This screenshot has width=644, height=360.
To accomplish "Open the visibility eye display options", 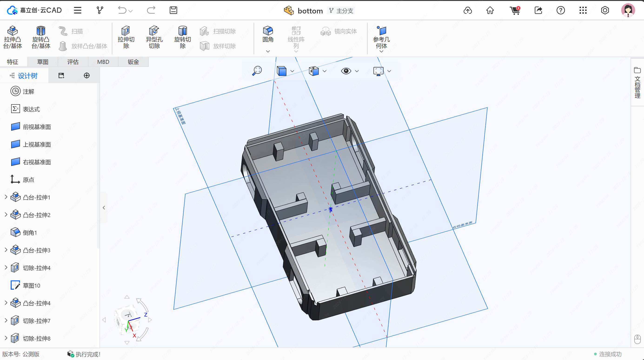I will [346, 71].
